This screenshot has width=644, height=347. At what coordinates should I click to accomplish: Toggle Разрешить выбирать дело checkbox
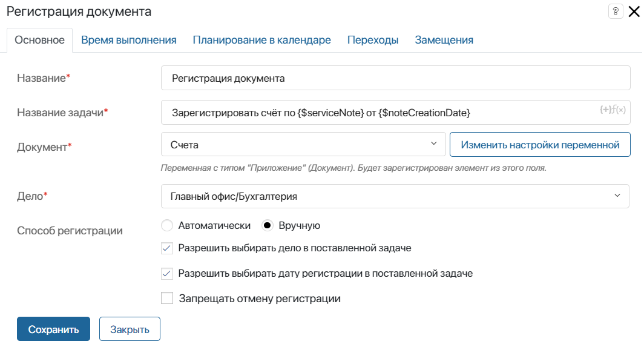point(167,248)
